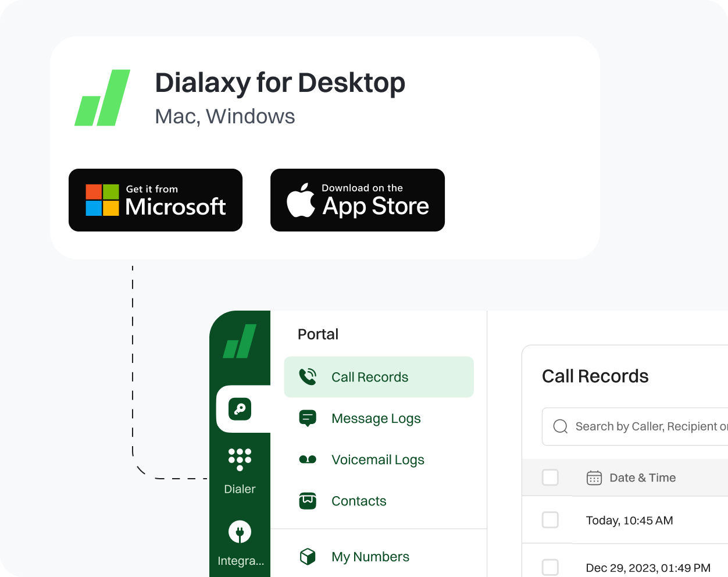Select the box icon beside My Numbers
This screenshot has width=728, height=577.
pos(308,556)
